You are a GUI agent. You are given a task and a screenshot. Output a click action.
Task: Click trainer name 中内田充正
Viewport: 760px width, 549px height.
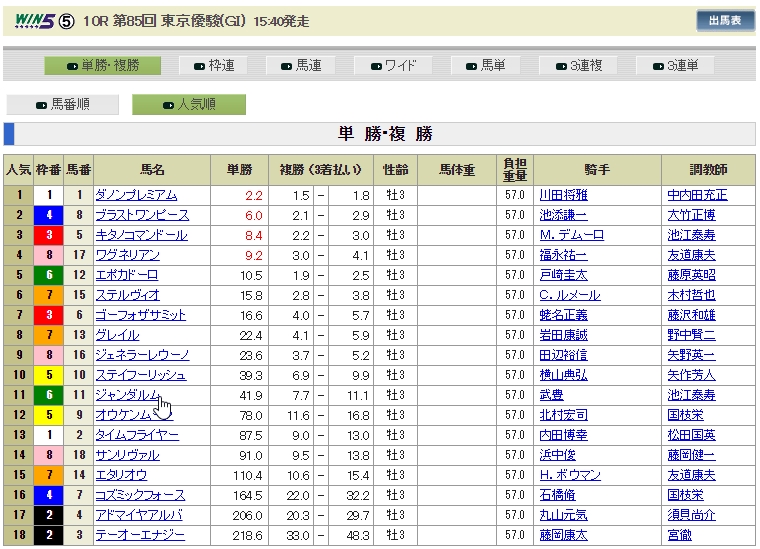pos(697,195)
